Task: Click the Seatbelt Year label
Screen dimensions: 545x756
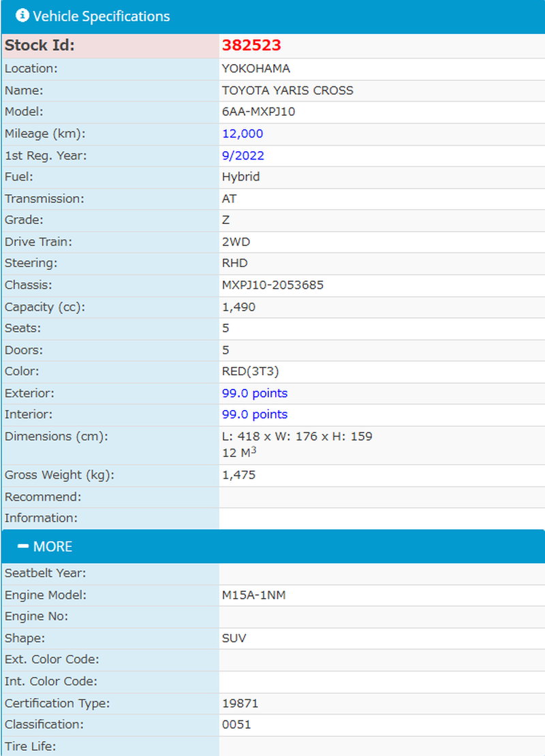Action: coord(46,573)
